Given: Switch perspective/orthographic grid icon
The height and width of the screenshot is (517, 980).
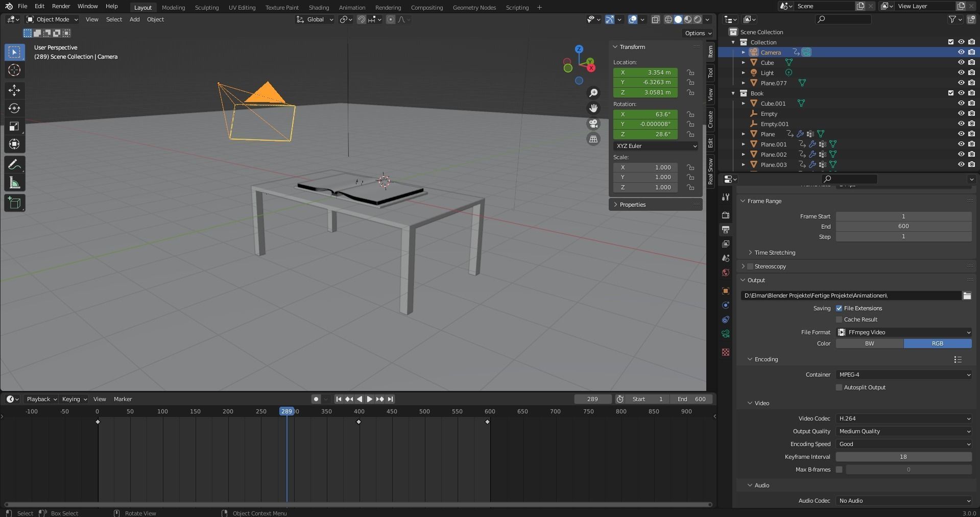Looking at the screenshot, I should (593, 139).
